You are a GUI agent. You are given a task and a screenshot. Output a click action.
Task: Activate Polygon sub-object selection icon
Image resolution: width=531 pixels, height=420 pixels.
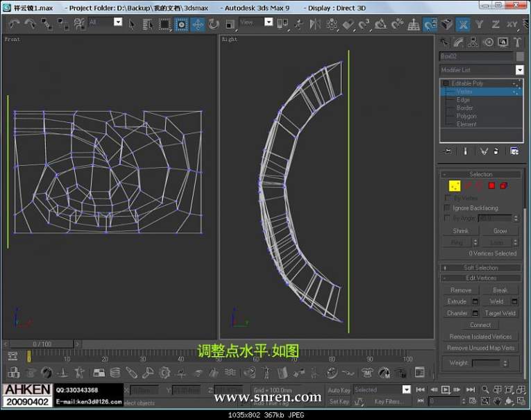click(491, 185)
